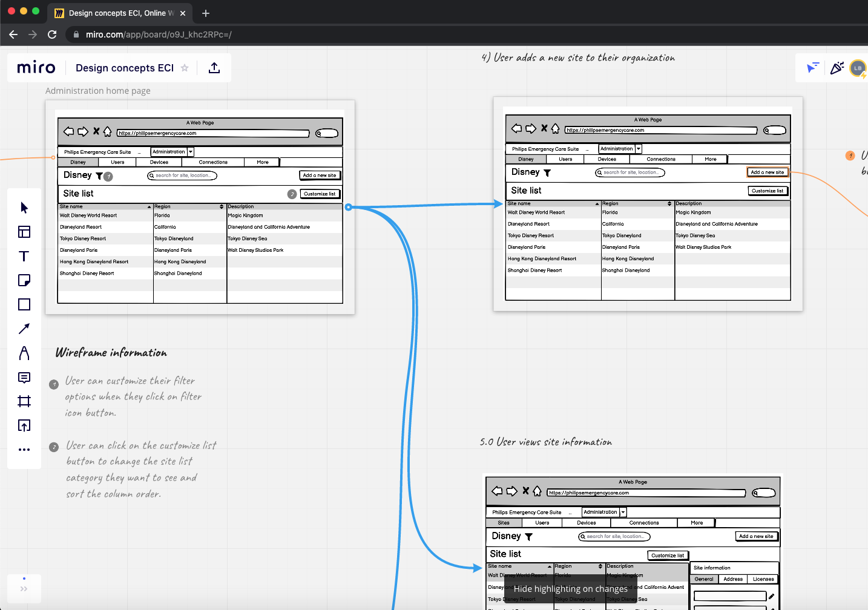The image size is (868, 610).
Task: Open Administration dropdown in home page wireframe
Action: pos(191,152)
